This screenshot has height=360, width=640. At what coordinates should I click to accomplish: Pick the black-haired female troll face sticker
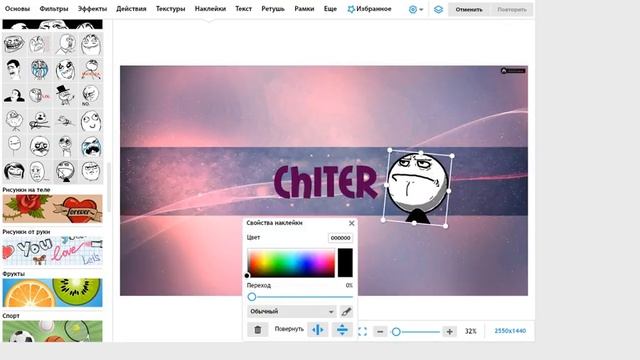tap(14, 171)
